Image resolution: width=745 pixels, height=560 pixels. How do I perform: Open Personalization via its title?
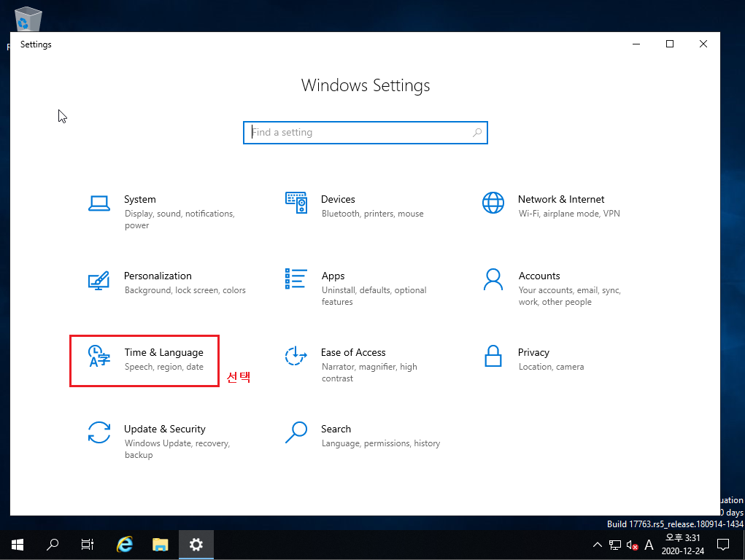(x=158, y=276)
